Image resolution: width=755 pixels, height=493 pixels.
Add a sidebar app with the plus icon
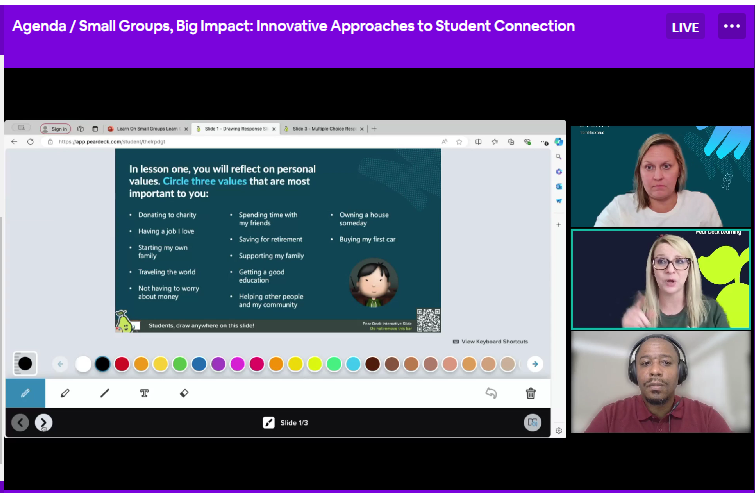[x=559, y=224]
